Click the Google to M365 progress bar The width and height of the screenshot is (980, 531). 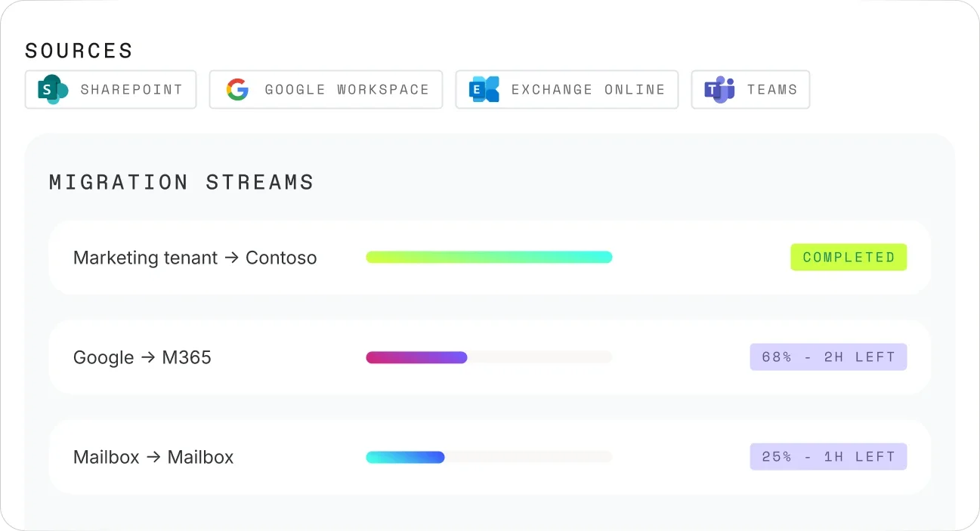pos(489,357)
